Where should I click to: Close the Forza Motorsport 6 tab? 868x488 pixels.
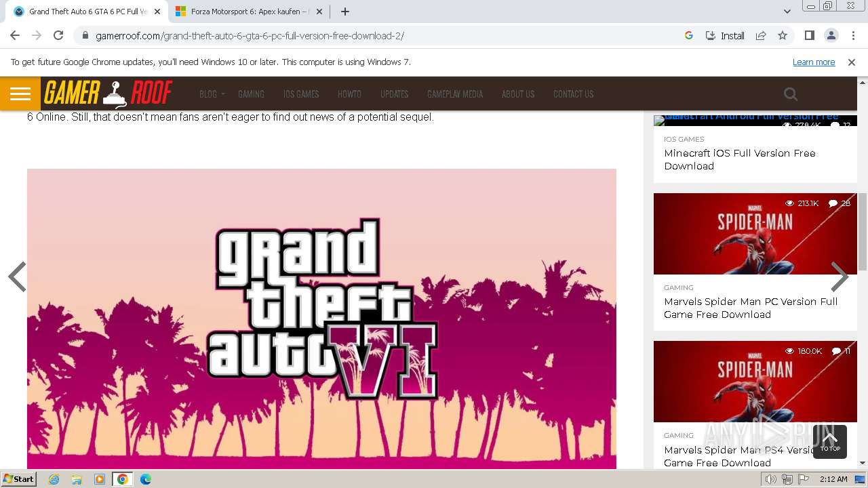319,12
